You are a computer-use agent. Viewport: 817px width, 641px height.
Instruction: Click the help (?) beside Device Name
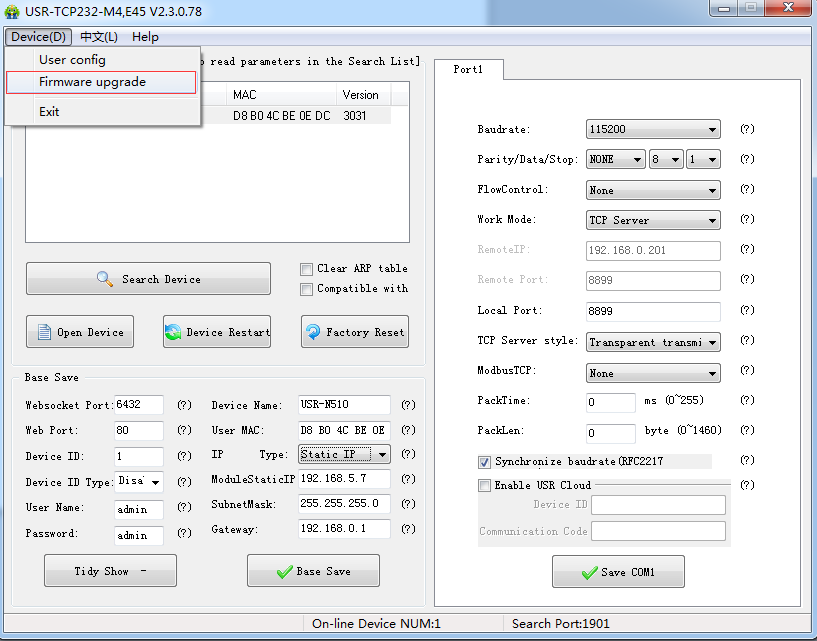pyautogui.click(x=408, y=405)
